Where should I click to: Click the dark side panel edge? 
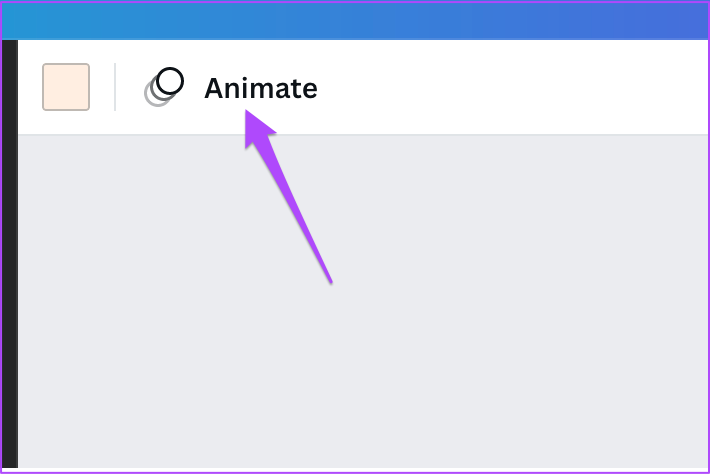[10, 254]
